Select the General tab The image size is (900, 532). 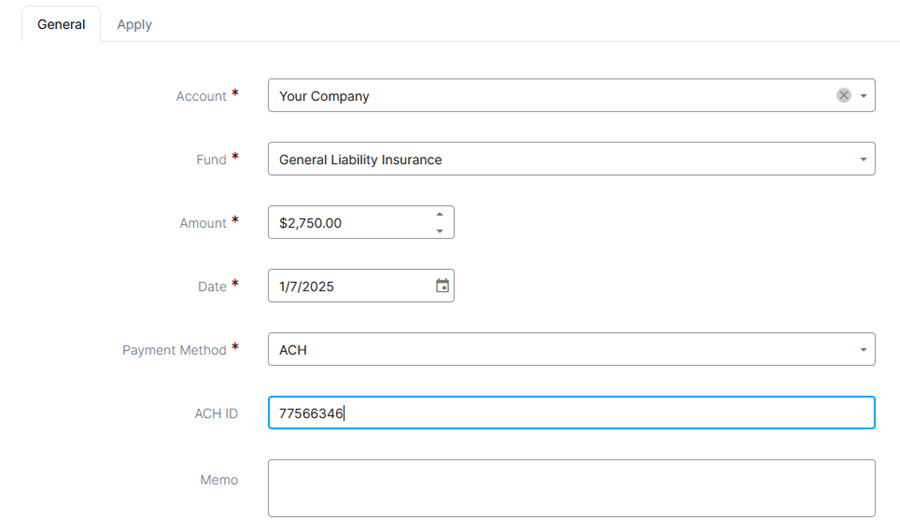tap(61, 25)
